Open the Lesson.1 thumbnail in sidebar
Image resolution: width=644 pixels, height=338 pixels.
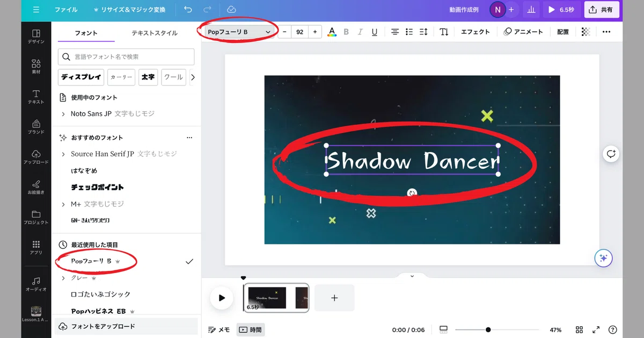click(x=36, y=314)
